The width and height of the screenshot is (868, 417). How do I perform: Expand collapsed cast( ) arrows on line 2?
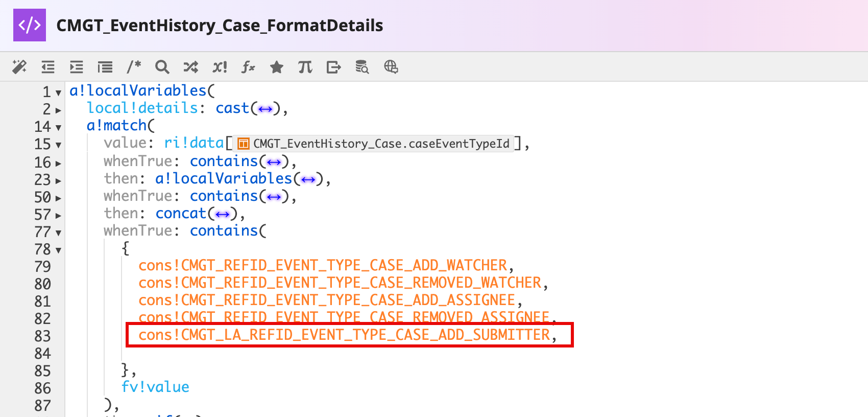pyautogui.click(x=266, y=109)
